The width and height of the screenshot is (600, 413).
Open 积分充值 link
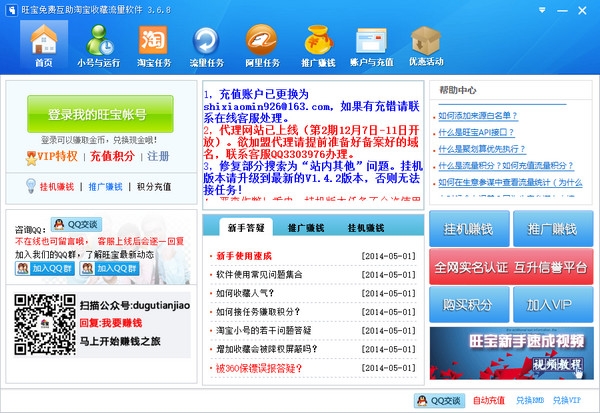coord(154,187)
